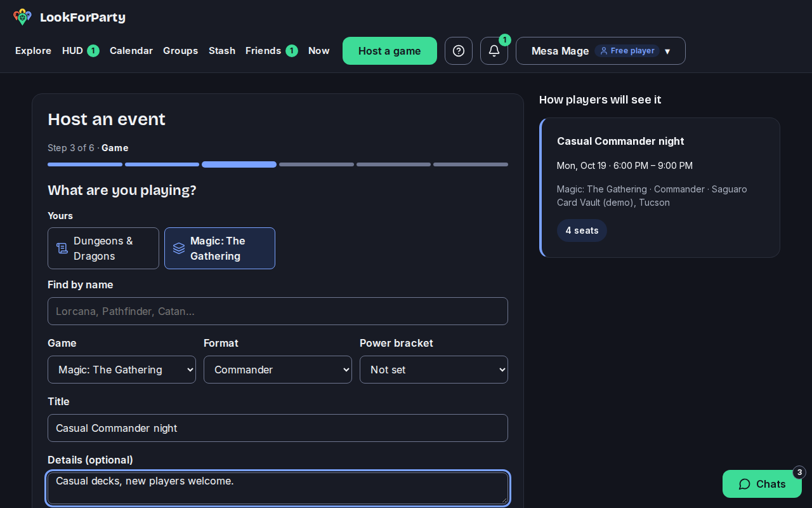Click the Dungeons & Dragons scroll icon

(62, 248)
